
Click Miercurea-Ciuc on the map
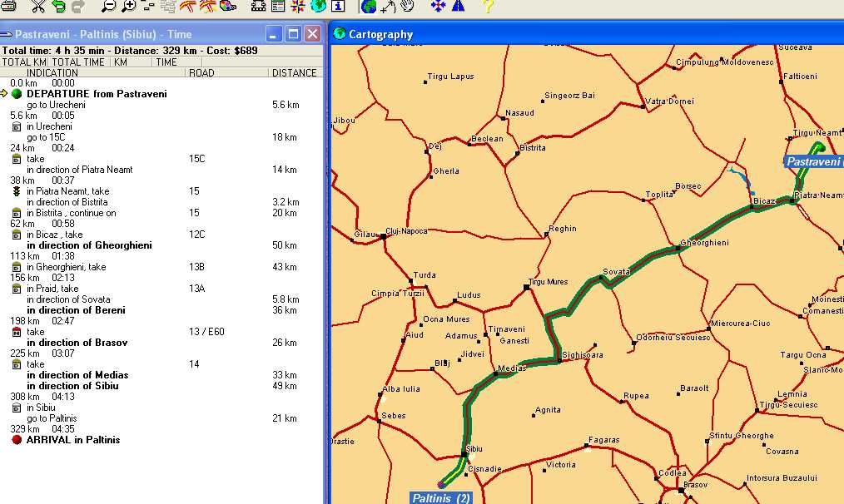click(741, 324)
